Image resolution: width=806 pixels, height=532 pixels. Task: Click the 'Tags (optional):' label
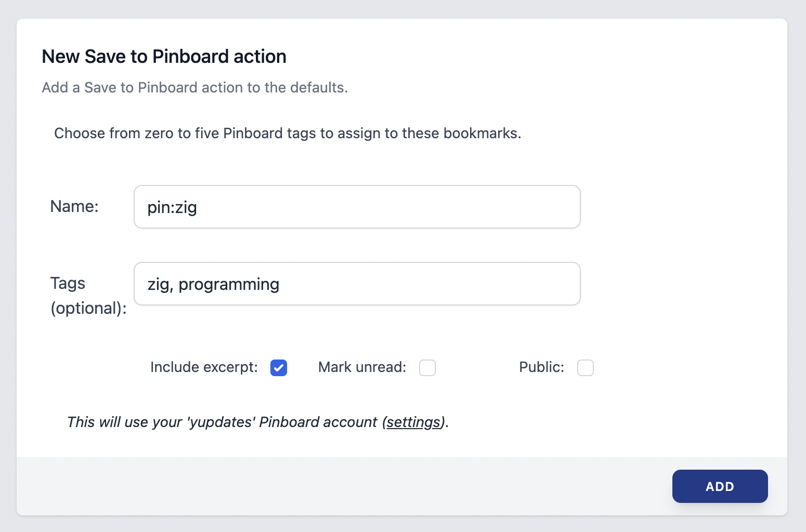tap(88, 296)
